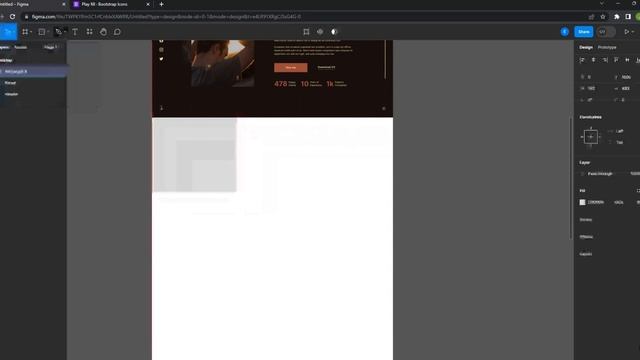Viewport: 640px width, 360px height.
Task: Click the user avatar in toolbar
Action: 564,32
